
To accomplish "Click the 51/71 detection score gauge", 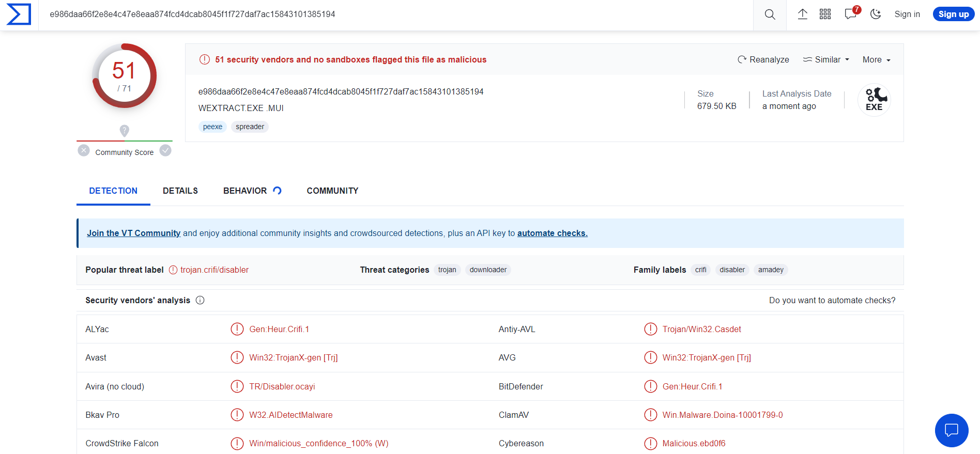I will [124, 76].
